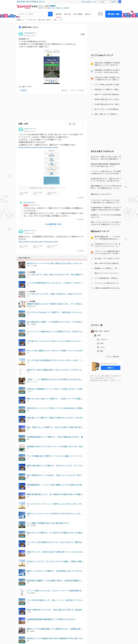The height and width of the screenshot is (644, 138).
Task: Click 知恵袋トップ breadcrumb link
Action: click(x=21, y=20)
